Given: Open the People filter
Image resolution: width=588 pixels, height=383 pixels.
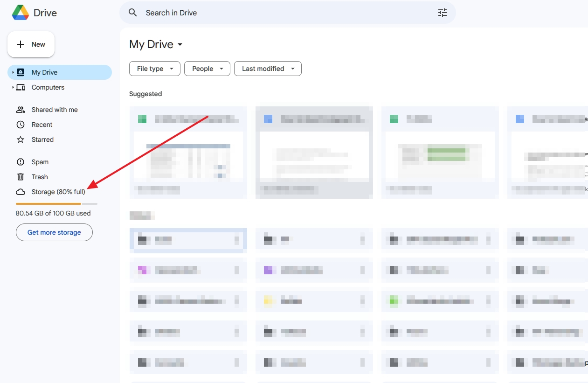Looking at the screenshot, I should (207, 69).
